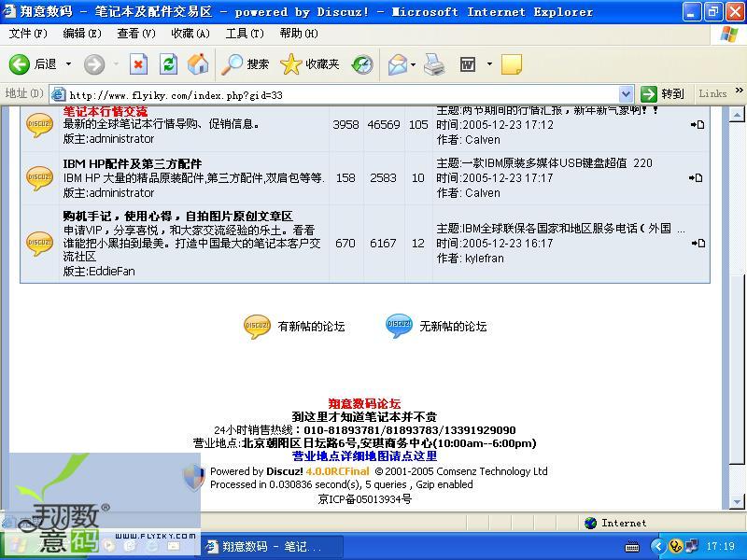Screen dimensions: 747x560
Task: Open Back button history dropdown arrow
Action: point(68,64)
